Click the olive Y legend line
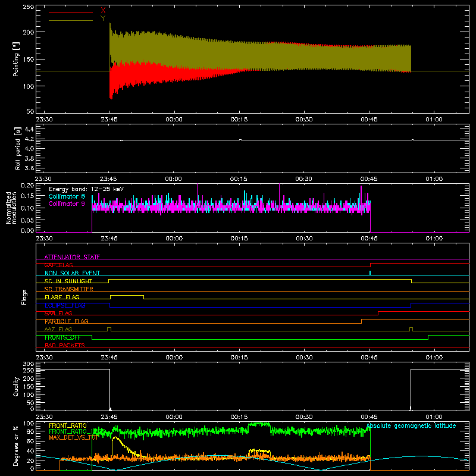 pos(71,21)
